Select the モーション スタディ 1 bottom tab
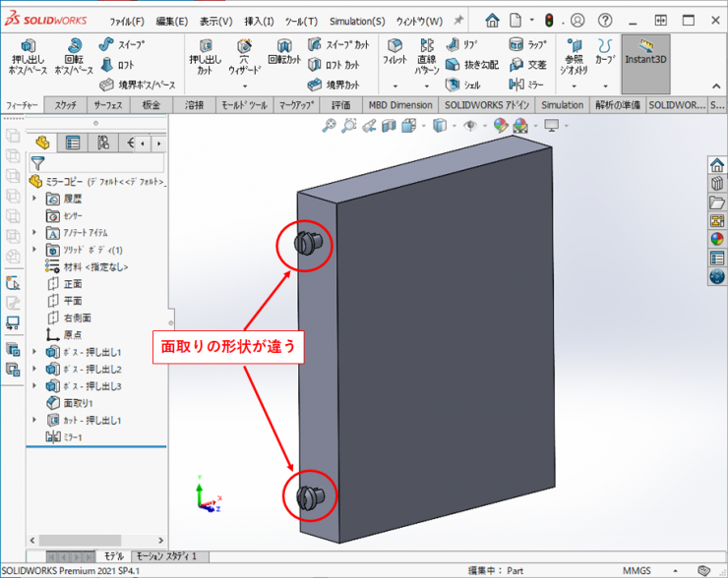The width and height of the screenshot is (728, 578). coord(167,556)
